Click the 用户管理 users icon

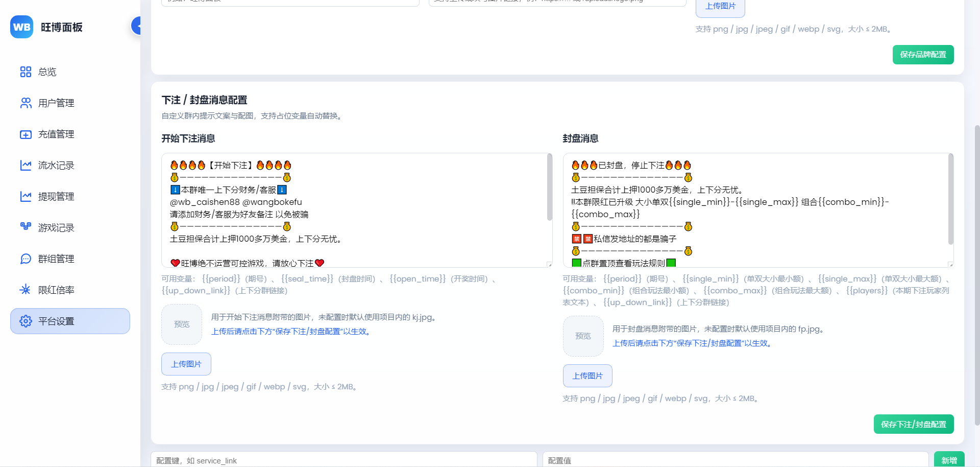point(26,103)
